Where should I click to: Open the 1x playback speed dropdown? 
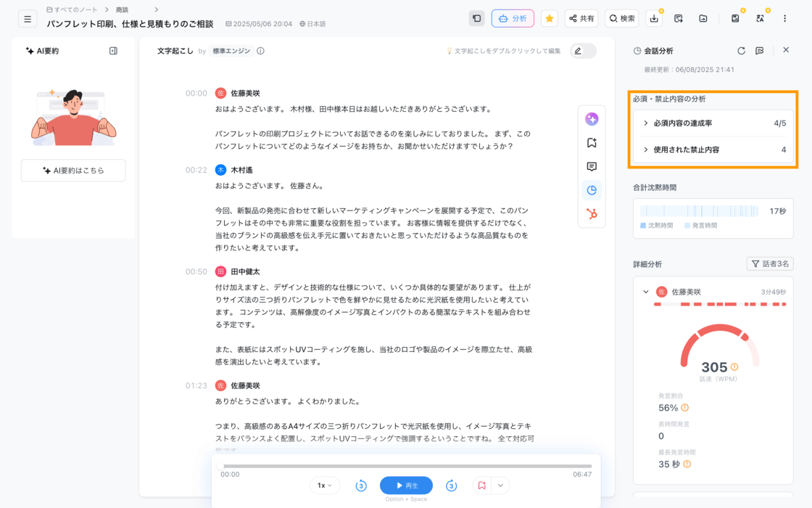pos(325,486)
